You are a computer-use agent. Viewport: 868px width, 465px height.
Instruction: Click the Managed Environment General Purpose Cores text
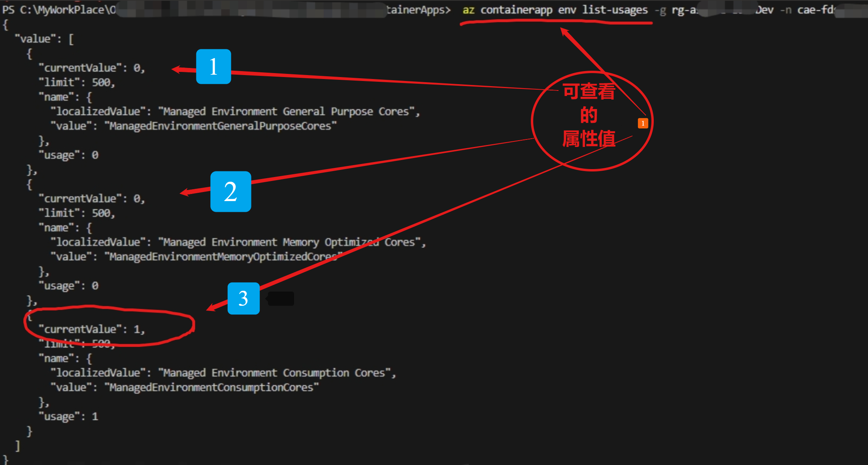[286, 112]
